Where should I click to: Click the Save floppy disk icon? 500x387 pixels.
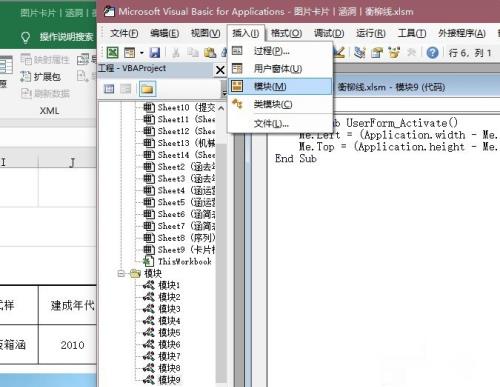(155, 52)
